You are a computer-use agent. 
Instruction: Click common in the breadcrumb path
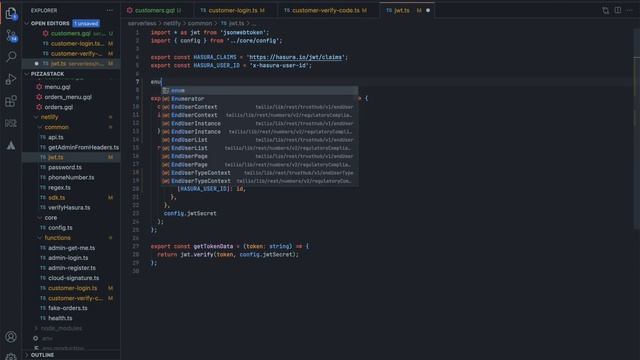(x=200, y=23)
